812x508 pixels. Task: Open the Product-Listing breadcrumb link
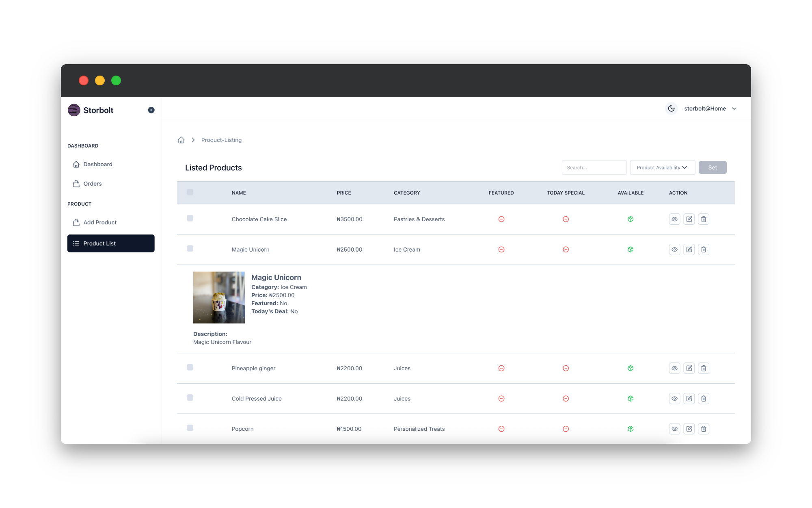click(x=221, y=140)
